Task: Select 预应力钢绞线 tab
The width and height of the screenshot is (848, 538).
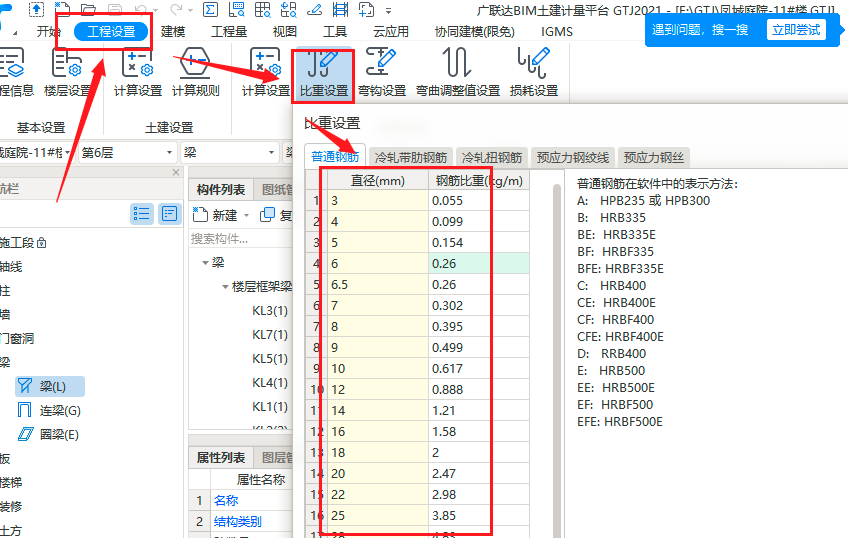Action: (x=573, y=157)
